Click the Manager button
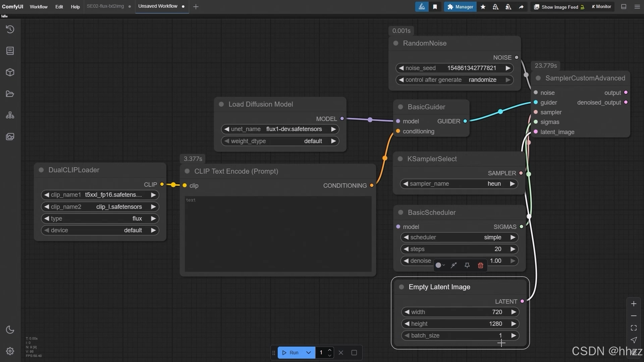 tap(460, 7)
